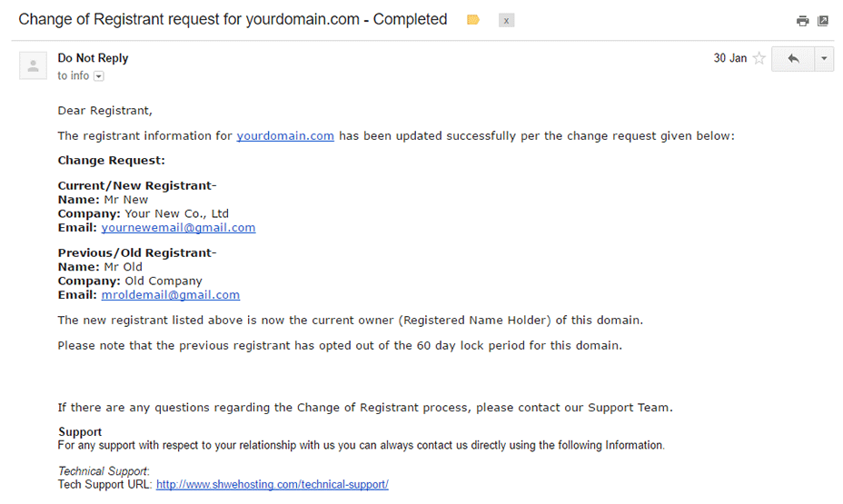Click the Technical Support italic label

tap(104, 471)
